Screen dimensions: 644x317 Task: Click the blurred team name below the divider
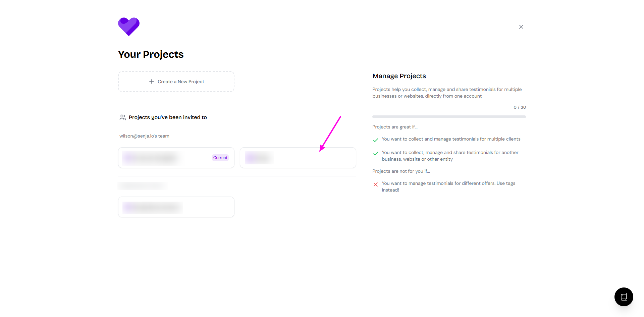tap(142, 186)
